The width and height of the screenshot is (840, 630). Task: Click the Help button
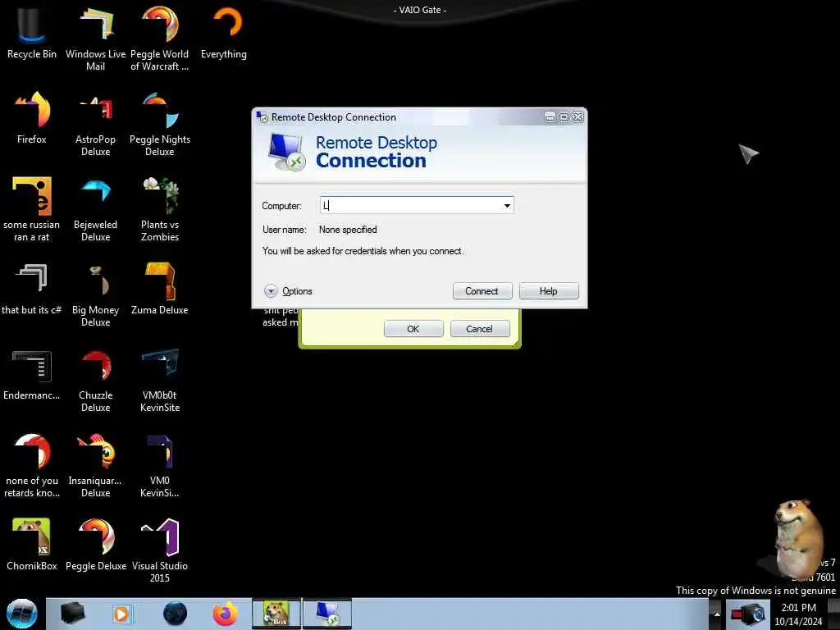tap(549, 291)
